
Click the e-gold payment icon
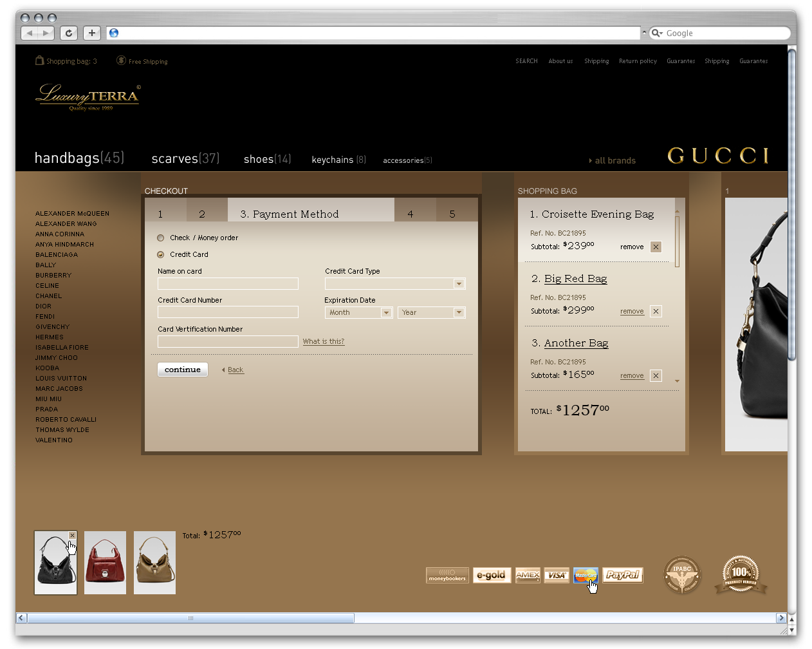492,575
